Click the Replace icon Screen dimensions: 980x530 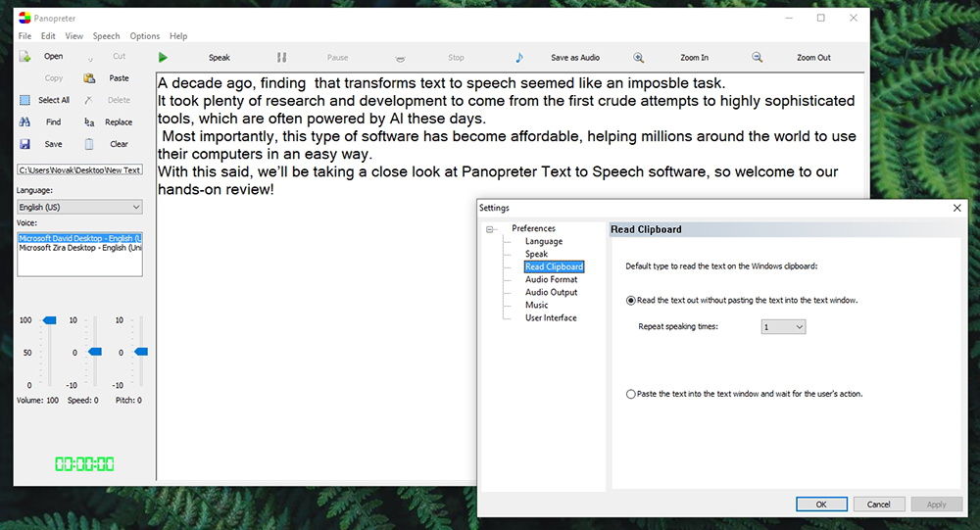tap(89, 122)
